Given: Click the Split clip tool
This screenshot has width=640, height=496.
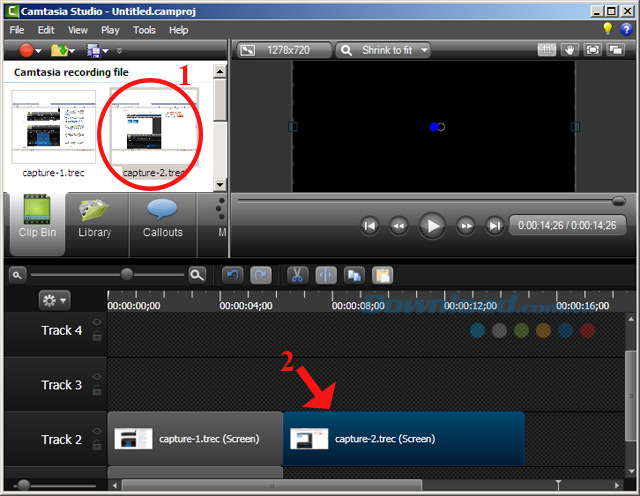Looking at the screenshot, I should tap(324, 274).
